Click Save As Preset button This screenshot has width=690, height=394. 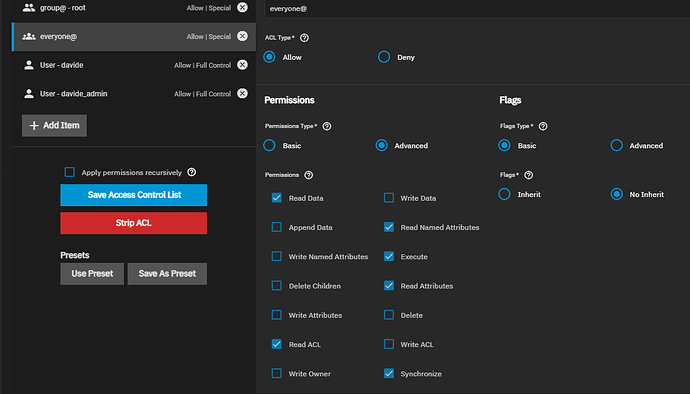click(x=167, y=274)
